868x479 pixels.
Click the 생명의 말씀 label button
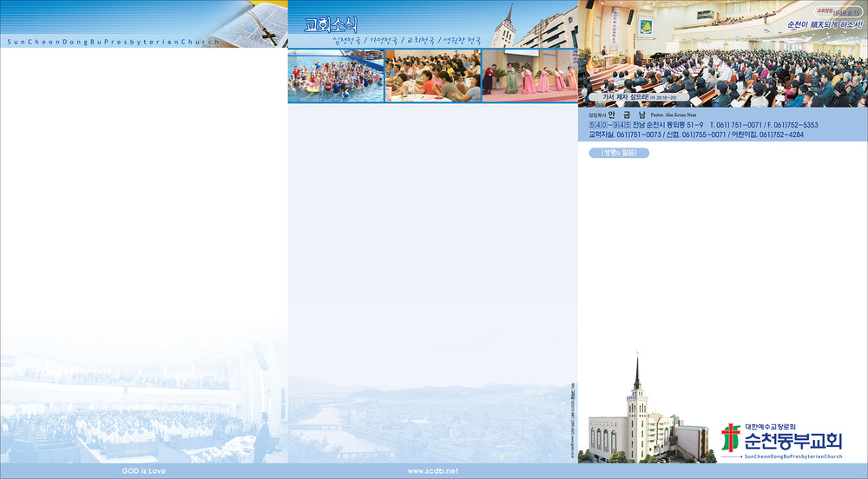(619, 154)
